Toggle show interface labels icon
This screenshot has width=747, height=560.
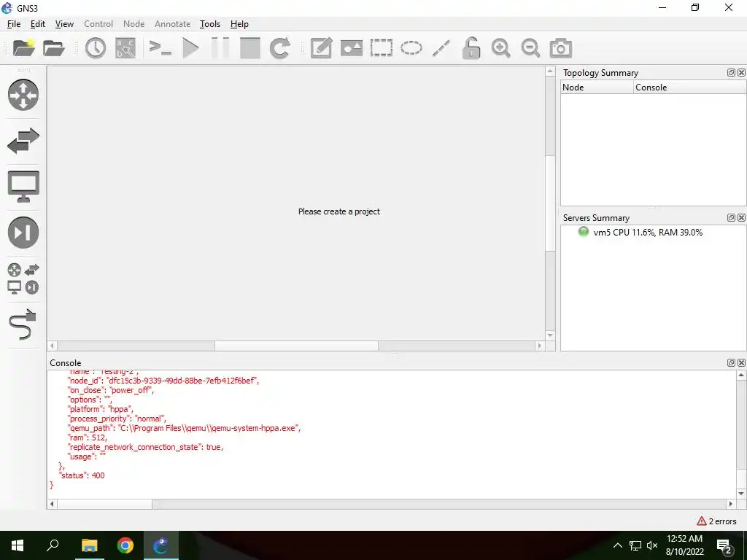[125, 48]
